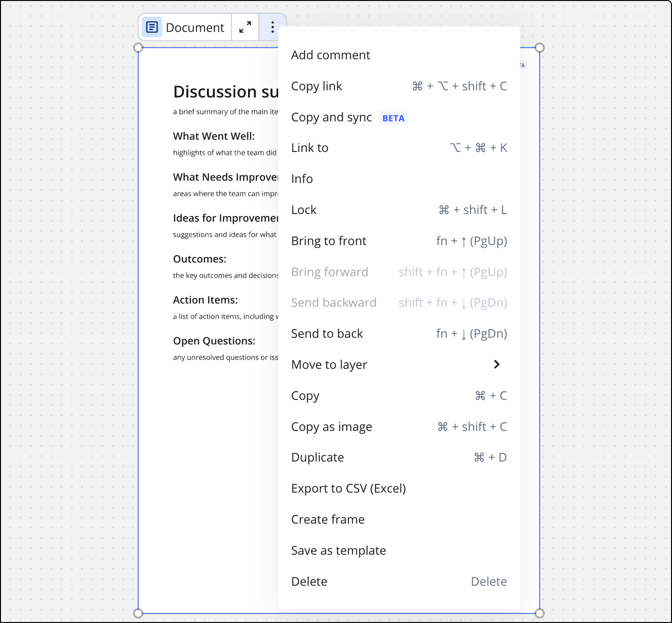This screenshot has height=623, width=672.
Task: Copy document as image
Action: click(x=332, y=427)
